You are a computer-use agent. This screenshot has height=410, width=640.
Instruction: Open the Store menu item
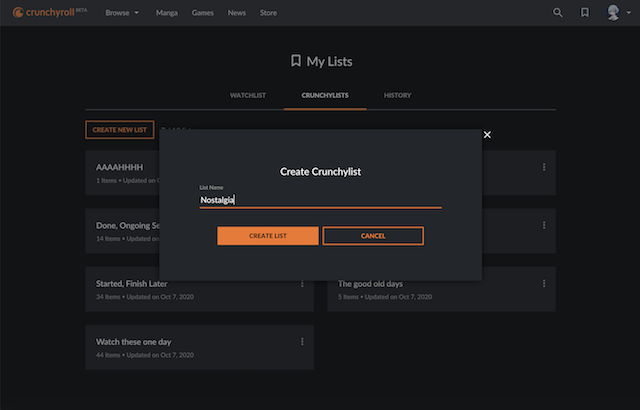coord(268,13)
